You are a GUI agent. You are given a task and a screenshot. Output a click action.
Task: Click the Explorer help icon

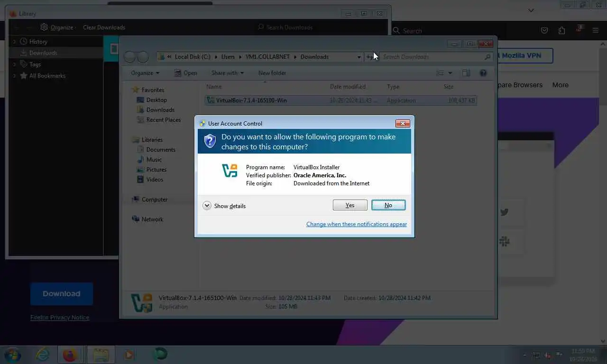[483, 73]
